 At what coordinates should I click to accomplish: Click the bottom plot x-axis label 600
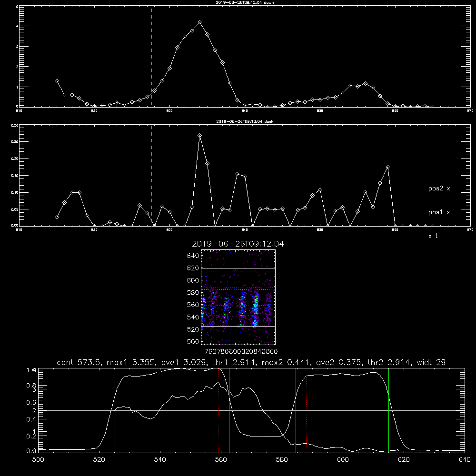[x=343, y=460]
